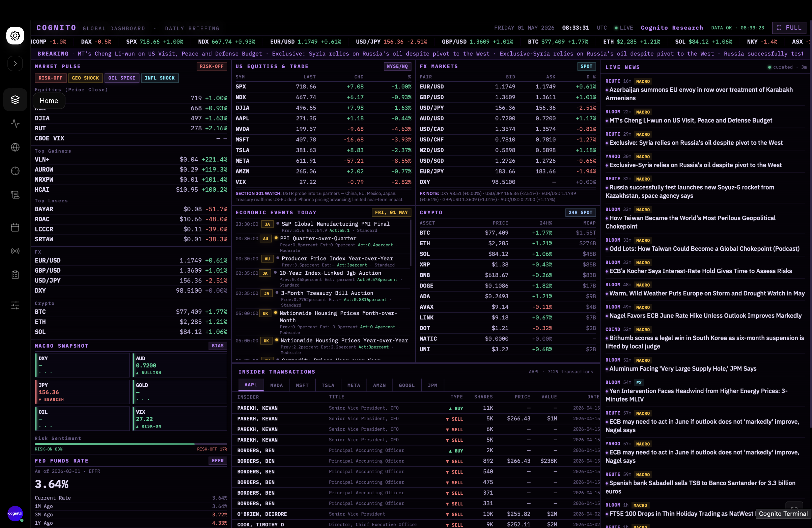The image size is (812, 528).
Task: Click the RISK-OFF badge in Market Pulse header
Action: coord(212,67)
